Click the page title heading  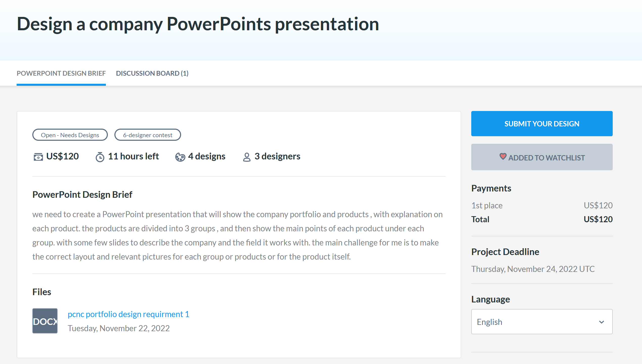(x=198, y=24)
